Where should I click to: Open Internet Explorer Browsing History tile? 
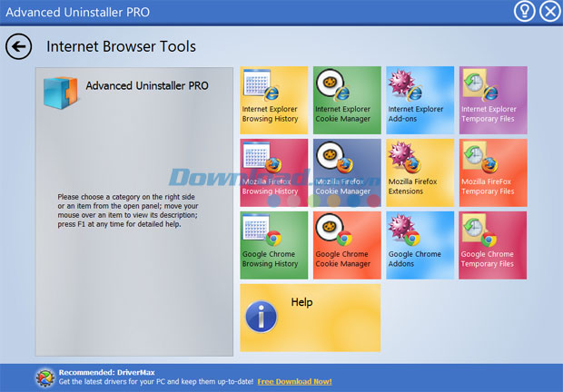click(274, 100)
